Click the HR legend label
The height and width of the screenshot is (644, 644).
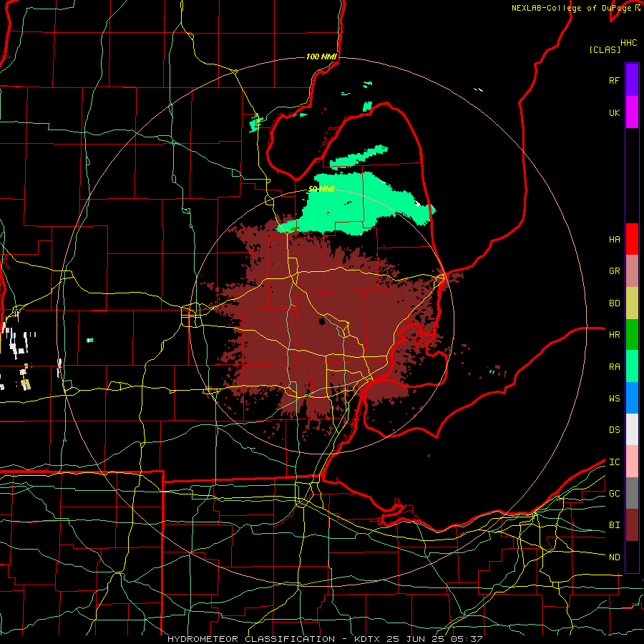[x=614, y=335]
